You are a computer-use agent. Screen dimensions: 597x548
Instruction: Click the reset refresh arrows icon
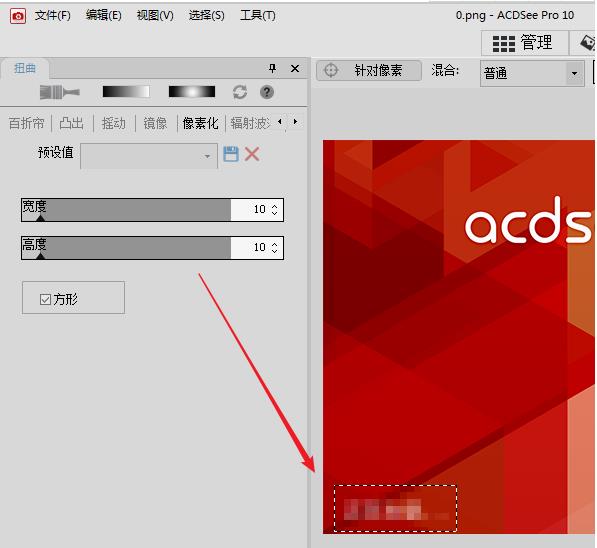[x=240, y=92]
